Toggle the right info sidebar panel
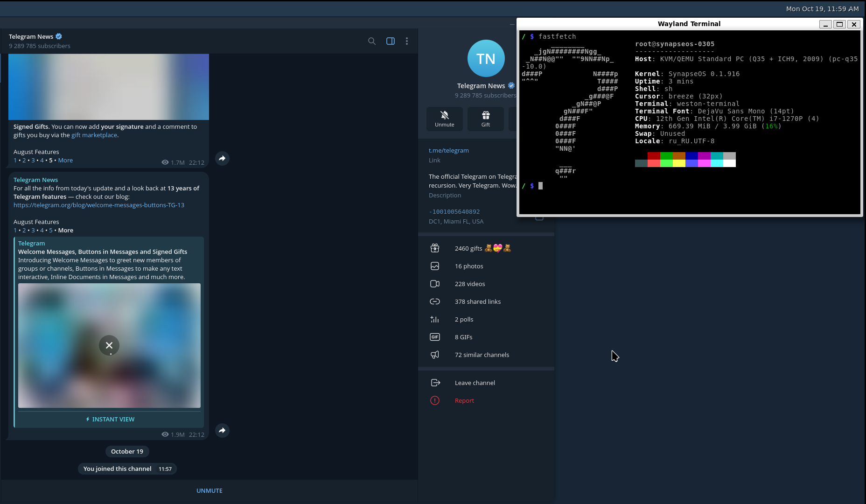 pyautogui.click(x=391, y=41)
